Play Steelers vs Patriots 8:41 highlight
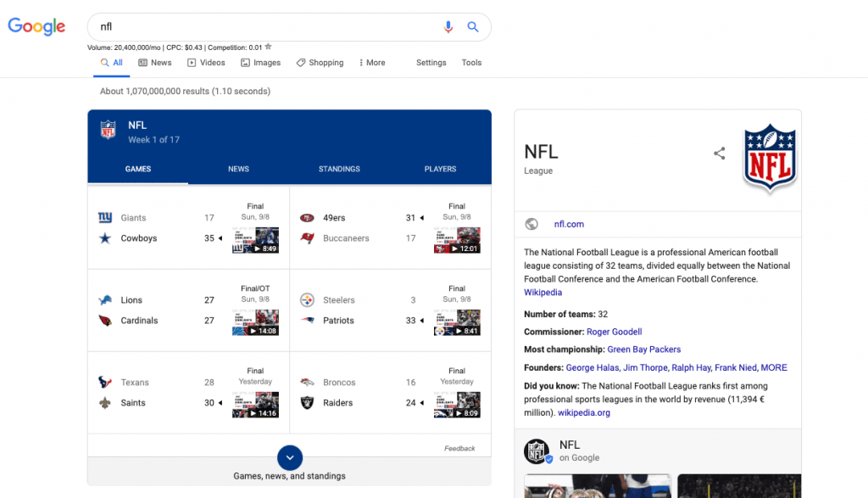The image size is (868, 498). (x=457, y=322)
